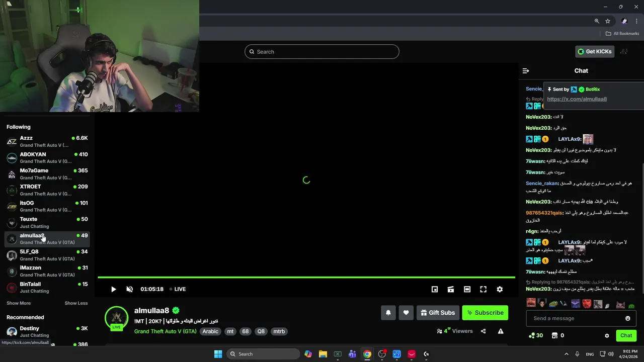
Task: Open Azzz channel in Following list
Action: [x=47, y=141]
